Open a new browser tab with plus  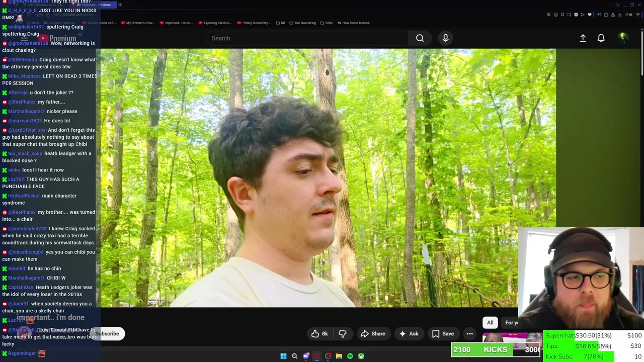coord(120,5)
